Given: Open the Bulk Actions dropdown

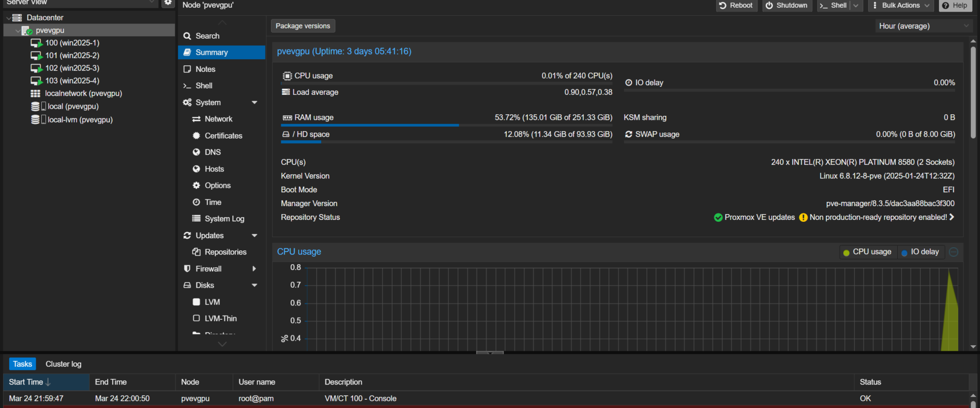Looking at the screenshot, I should [901, 6].
